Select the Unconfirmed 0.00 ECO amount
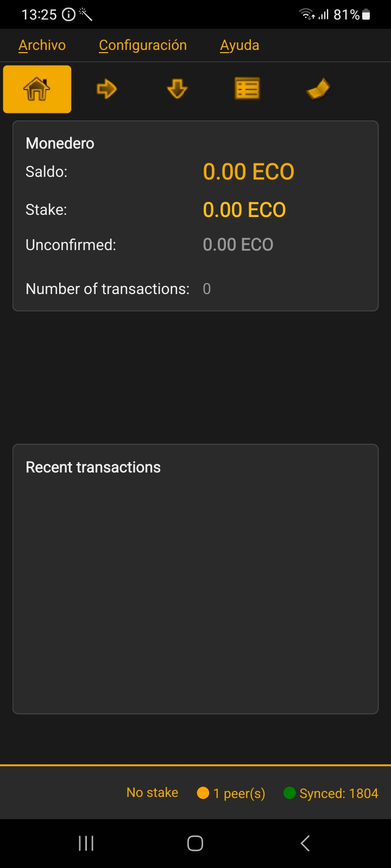This screenshot has height=868, width=391. coord(238,245)
